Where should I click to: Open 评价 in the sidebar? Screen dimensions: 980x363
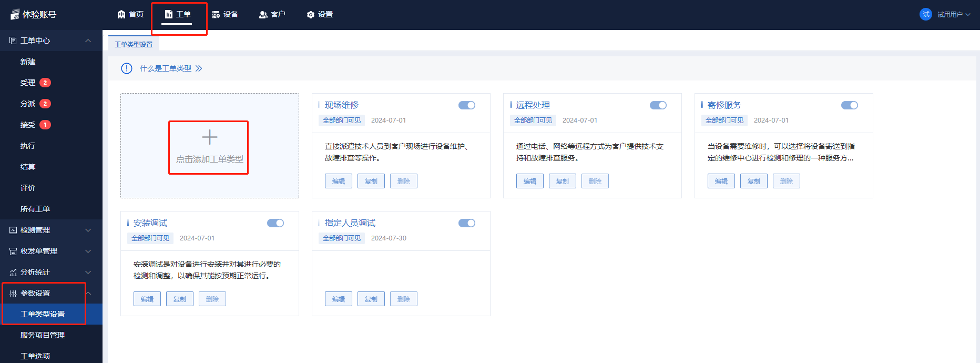[28, 188]
